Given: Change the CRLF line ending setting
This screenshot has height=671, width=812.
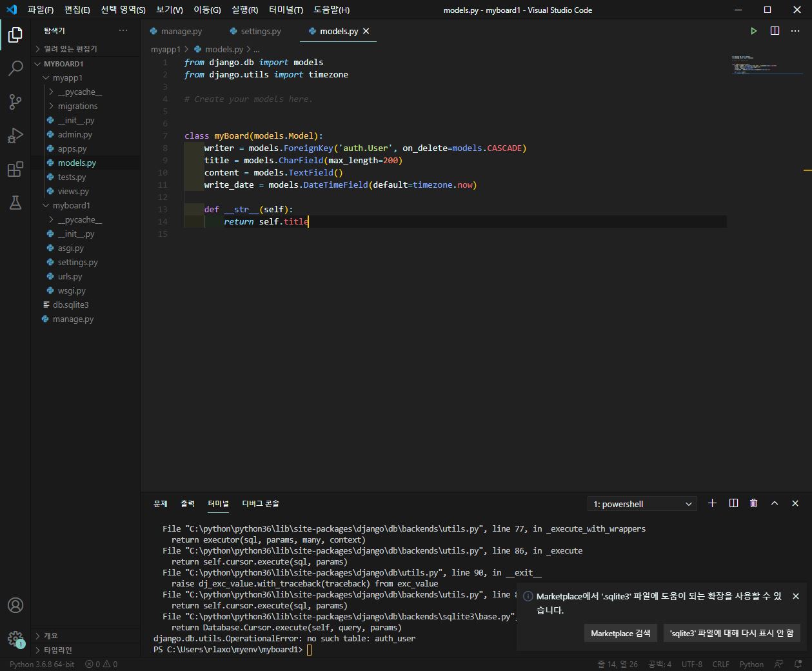Looking at the screenshot, I should [x=720, y=664].
